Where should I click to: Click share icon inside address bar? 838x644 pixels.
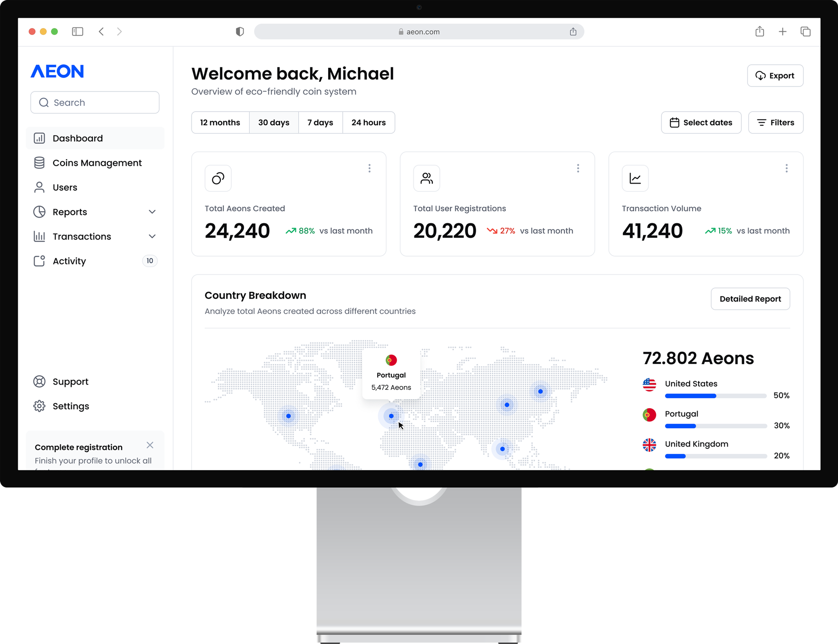coord(573,32)
